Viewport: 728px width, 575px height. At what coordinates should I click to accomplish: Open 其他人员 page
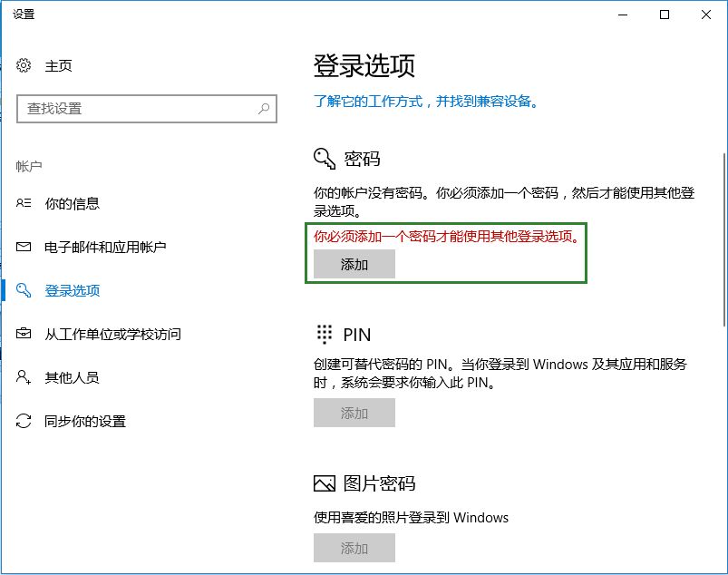coord(72,377)
